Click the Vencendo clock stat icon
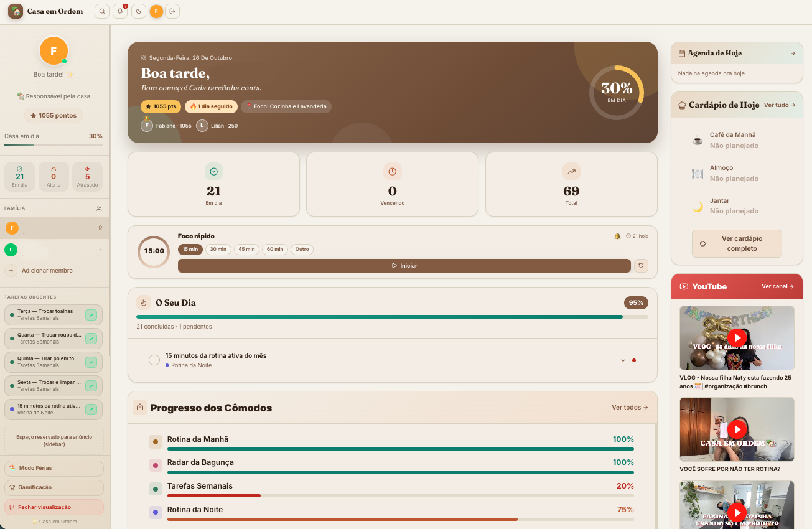This screenshot has height=529, width=812. click(x=392, y=171)
